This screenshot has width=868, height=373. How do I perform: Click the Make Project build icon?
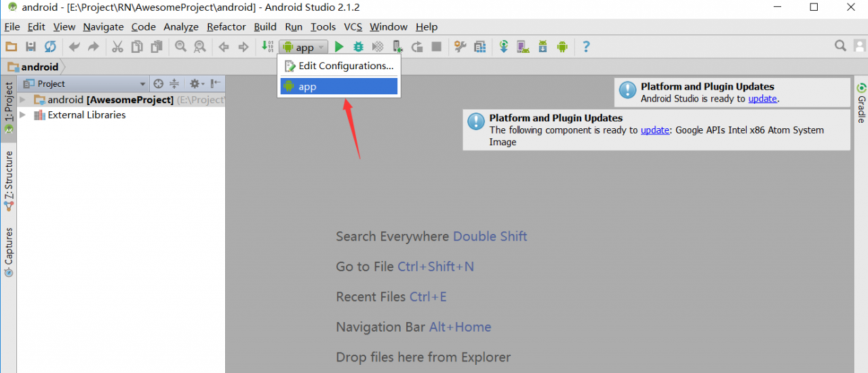coord(267,47)
